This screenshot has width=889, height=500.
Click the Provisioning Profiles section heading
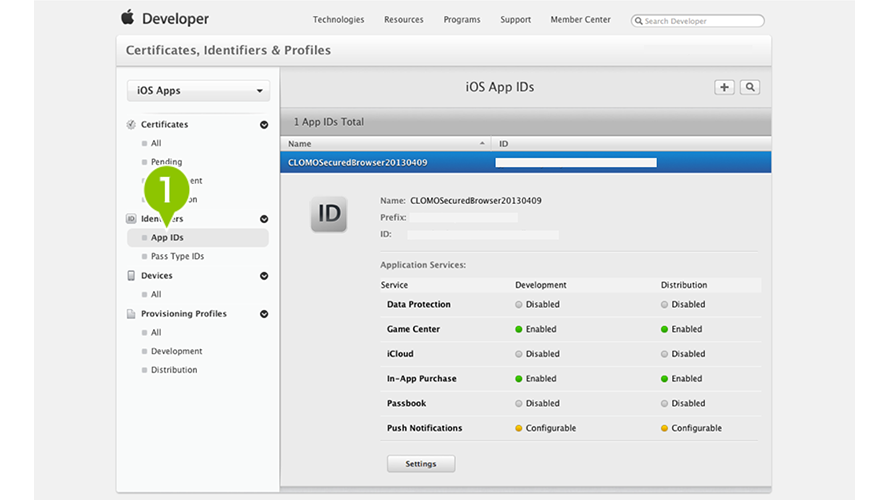click(184, 313)
